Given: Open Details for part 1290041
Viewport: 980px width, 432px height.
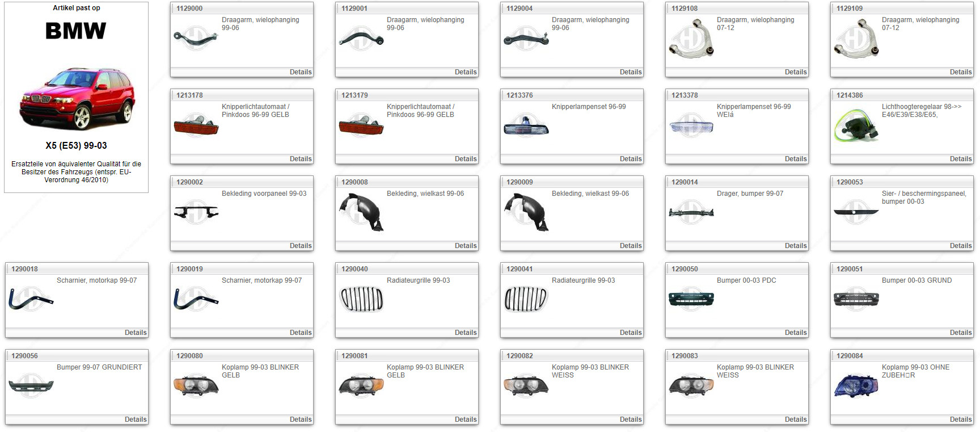Looking at the screenshot, I should (x=631, y=333).
